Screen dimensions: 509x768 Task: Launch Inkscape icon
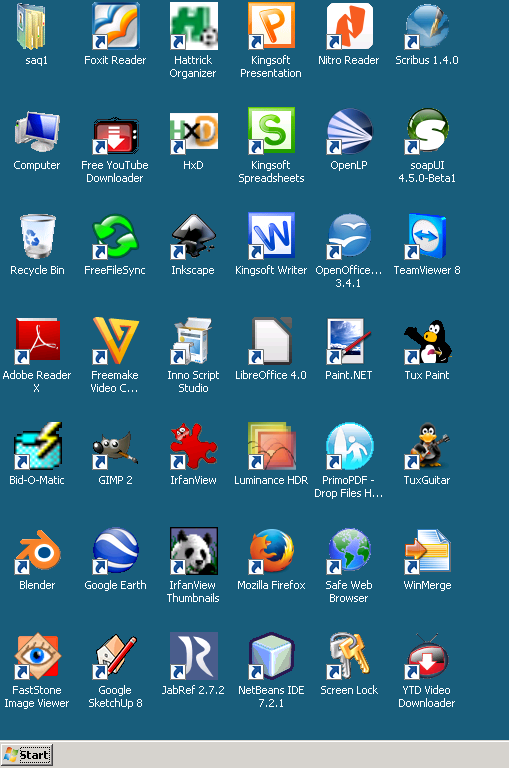click(193, 236)
